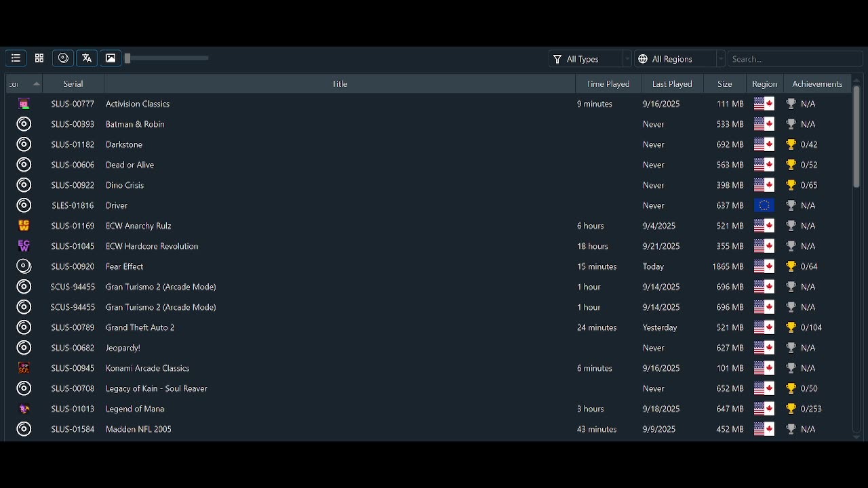Image resolution: width=868 pixels, height=488 pixels.
Task: Click the Batman & Robin disc icon
Action: click(24, 124)
